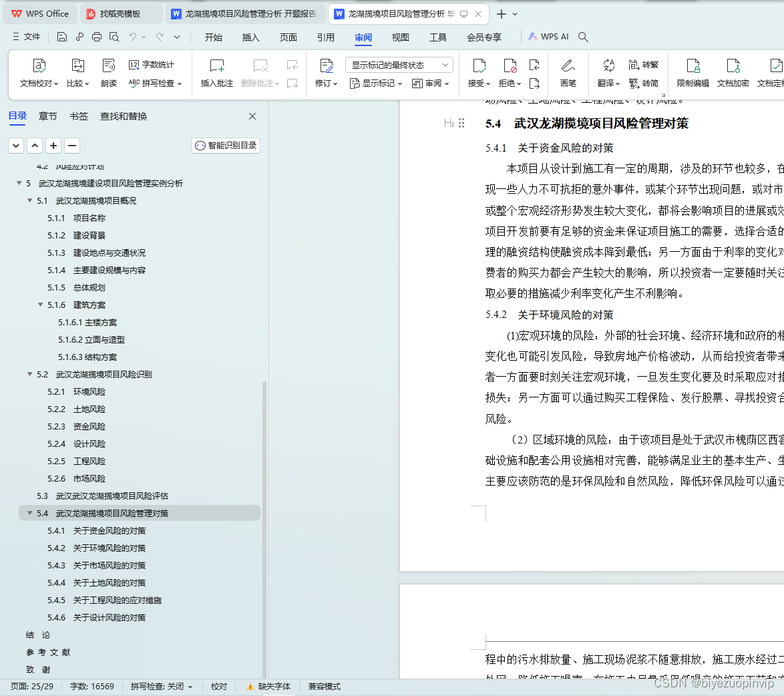Open the 显示标记的最终状态 dropdown
This screenshot has width=784, height=696.
[x=399, y=65]
